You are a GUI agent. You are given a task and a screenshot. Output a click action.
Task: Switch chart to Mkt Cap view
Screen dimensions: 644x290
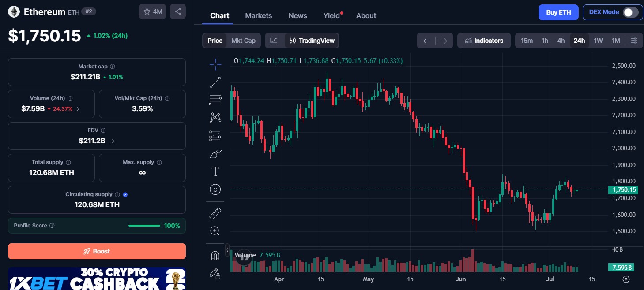pyautogui.click(x=244, y=41)
